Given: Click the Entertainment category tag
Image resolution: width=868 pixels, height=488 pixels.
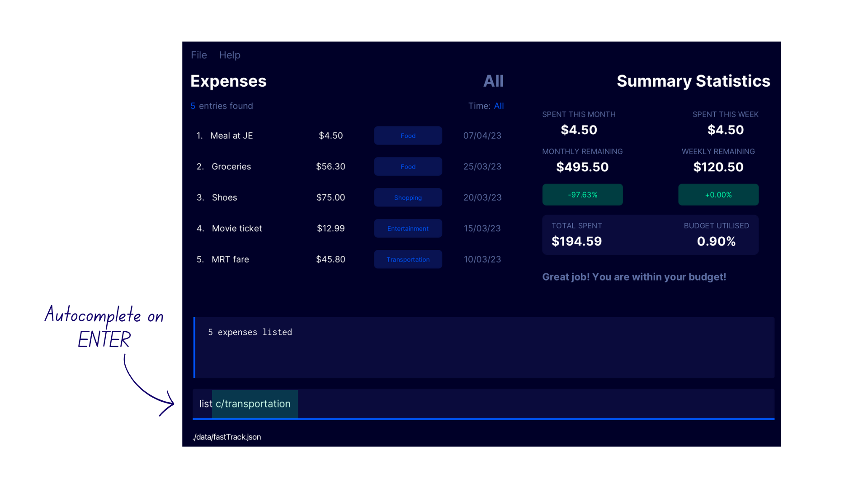Looking at the screenshot, I should 408,228.
